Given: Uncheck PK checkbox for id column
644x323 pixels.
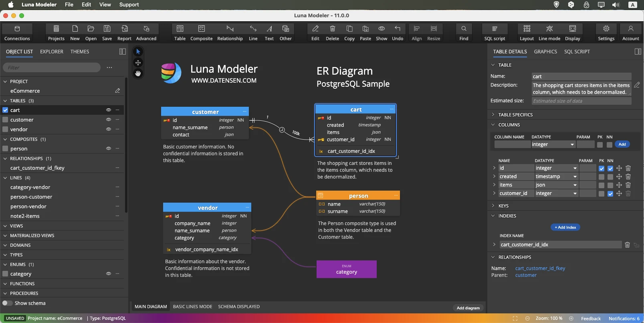Looking at the screenshot, I should tap(602, 169).
